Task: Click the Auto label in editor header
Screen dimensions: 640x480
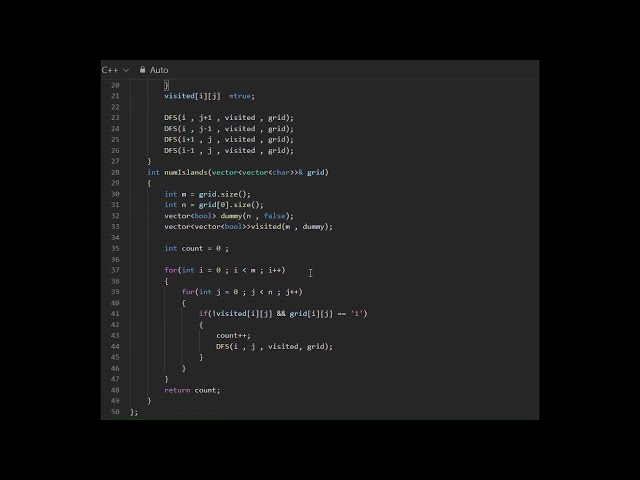Action: 159,70
